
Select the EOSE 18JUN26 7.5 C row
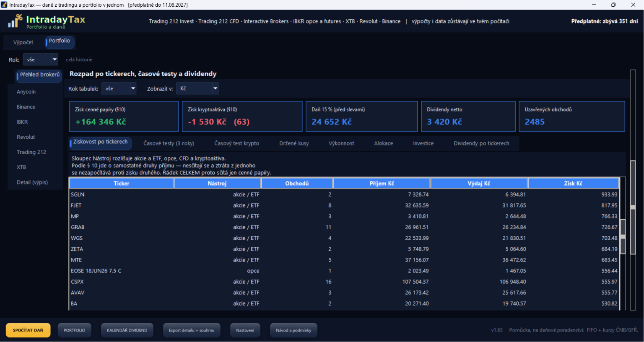point(344,271)
